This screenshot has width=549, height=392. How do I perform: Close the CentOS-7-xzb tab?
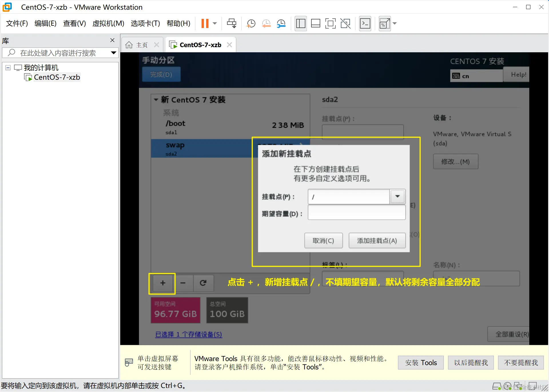pyautogui.click(x=229, y=45)
